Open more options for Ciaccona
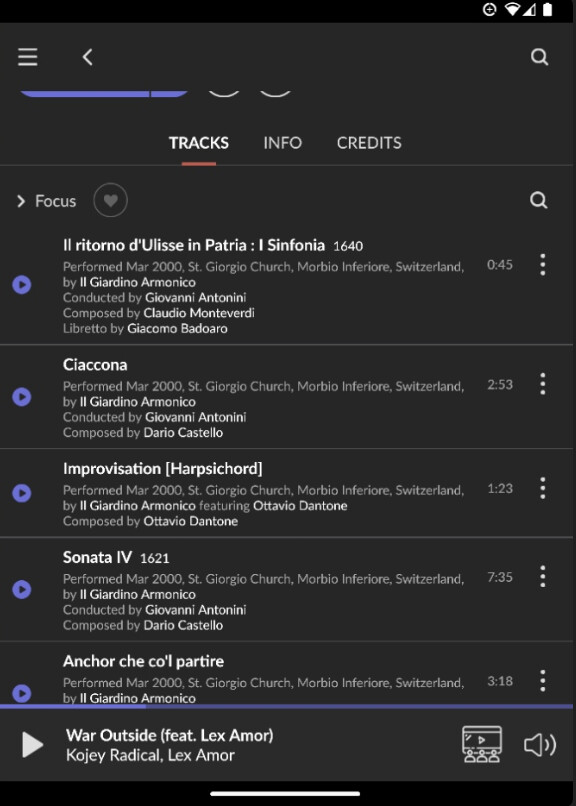 tap(543, 384)
